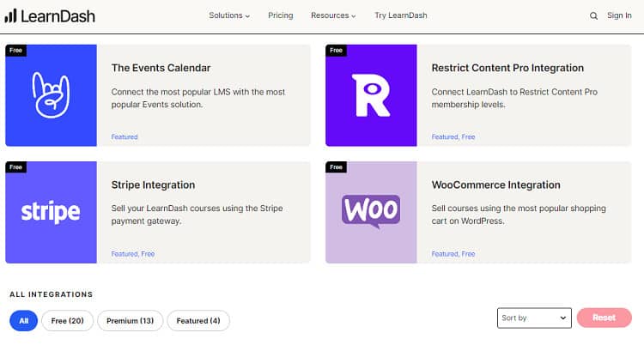Open the Restrict Content Pro R logo
Screen dimensions: 644x345
pos(371,95)
